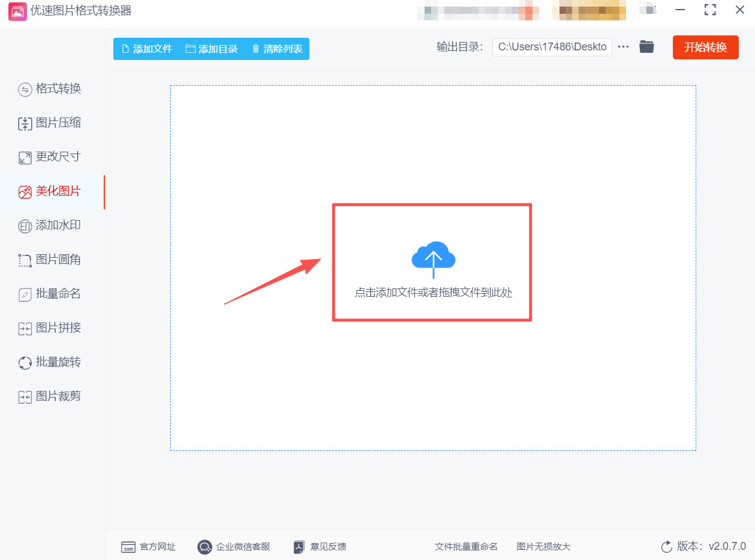Screen dimensions: 755x560
Task: Click the dashed upload area to add images
Action: click(x=432, y=262)
